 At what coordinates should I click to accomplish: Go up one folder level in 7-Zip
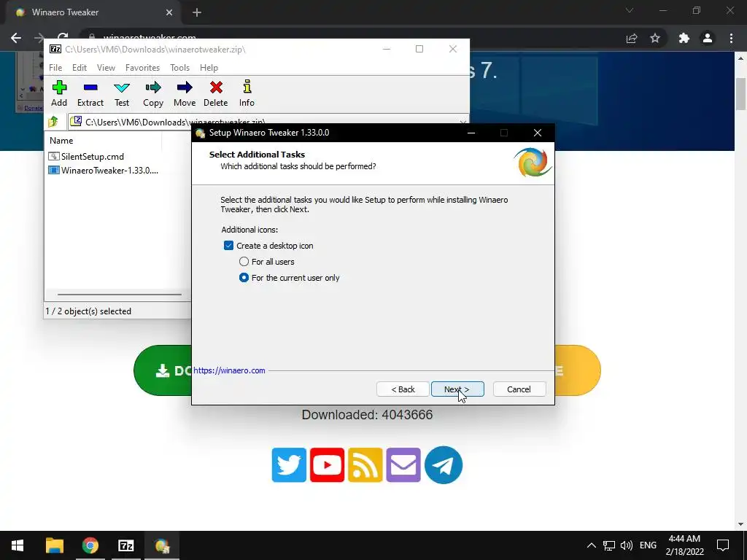coord(53,122)
